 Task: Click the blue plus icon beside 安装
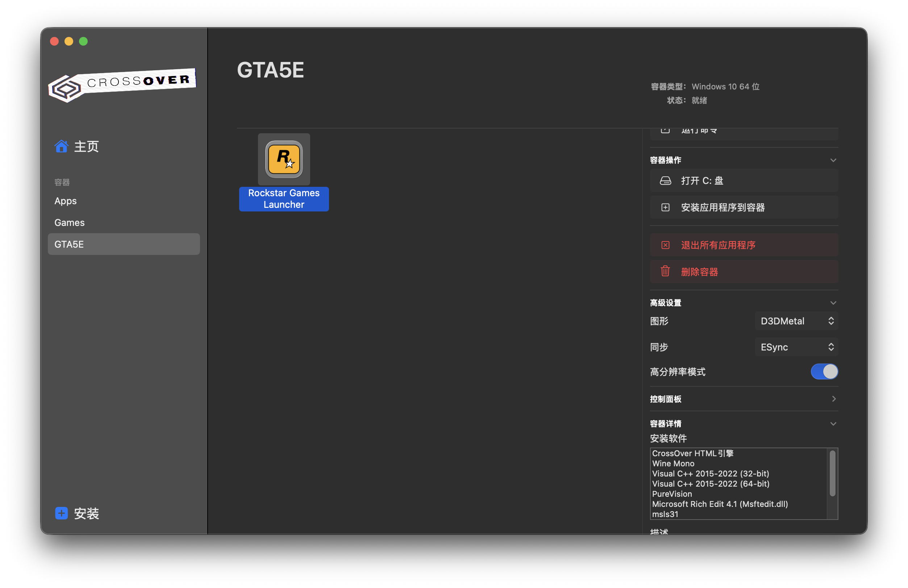(62, 513)
